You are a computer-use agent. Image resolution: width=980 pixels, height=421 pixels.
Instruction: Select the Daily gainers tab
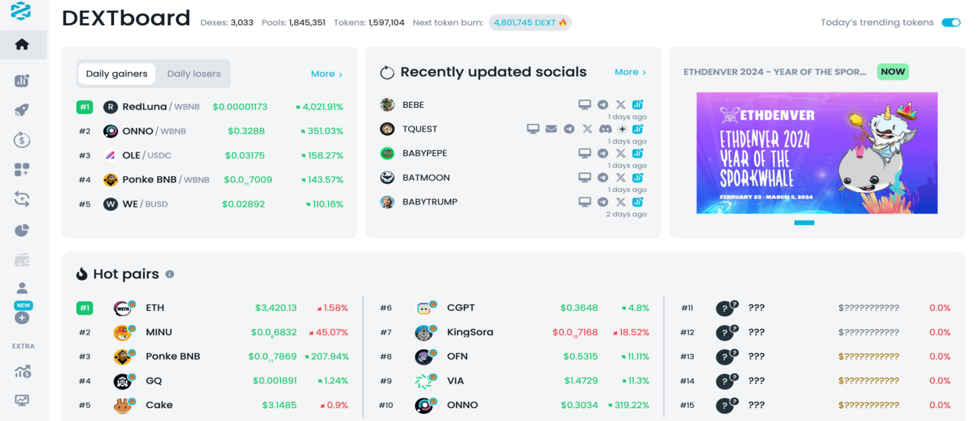point(116,74)
